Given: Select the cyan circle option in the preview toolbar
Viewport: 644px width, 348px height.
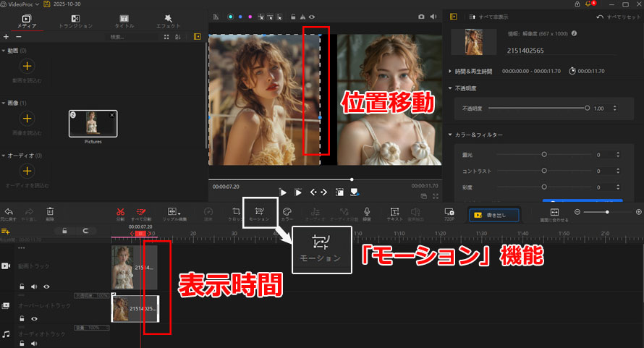Looking at the screenshot, I should tap(230, 17).
